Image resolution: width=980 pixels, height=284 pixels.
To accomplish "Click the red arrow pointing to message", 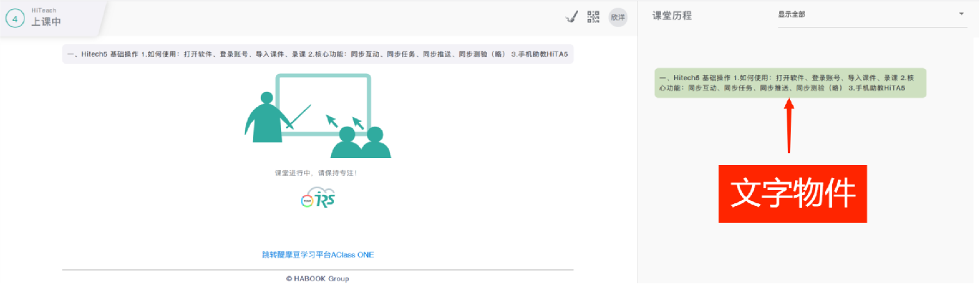I will point(789,125).
